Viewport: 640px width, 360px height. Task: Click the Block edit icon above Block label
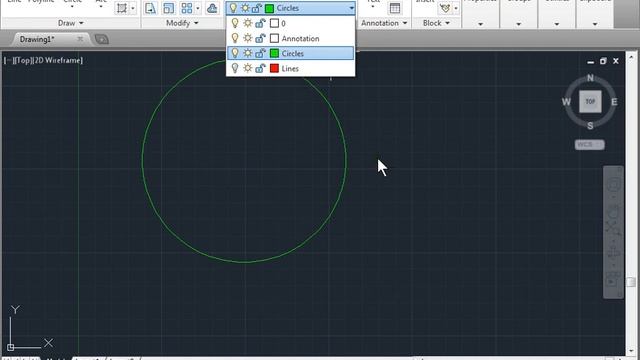click(445, 8)
